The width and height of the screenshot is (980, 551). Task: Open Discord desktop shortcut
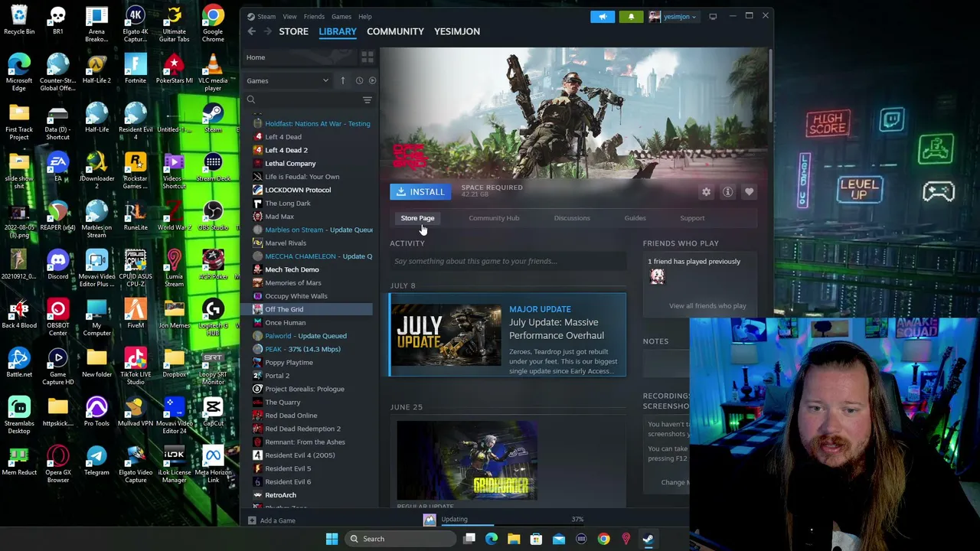[57, 266]
